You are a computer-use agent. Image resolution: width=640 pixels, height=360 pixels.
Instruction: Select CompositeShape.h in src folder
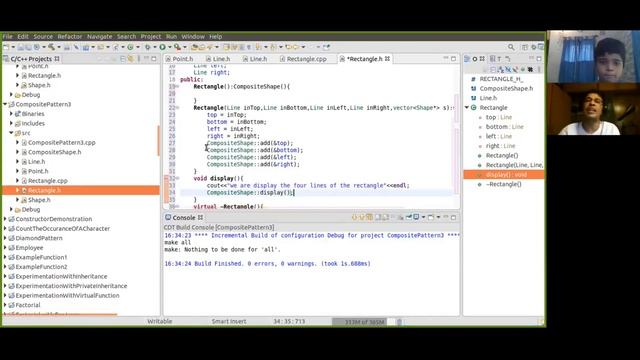54,152
